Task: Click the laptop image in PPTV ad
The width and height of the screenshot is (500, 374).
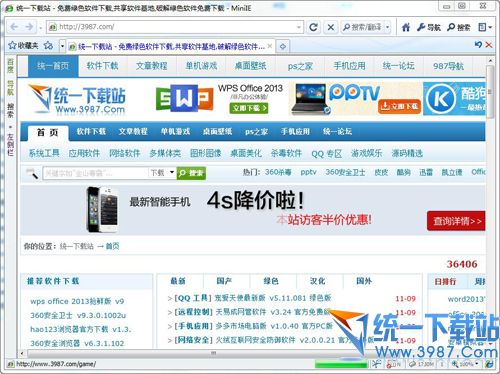Action: (310, 99)
